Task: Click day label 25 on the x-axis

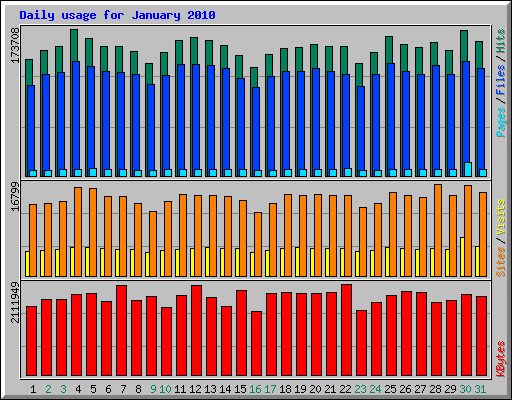Action: coord(390,389)
